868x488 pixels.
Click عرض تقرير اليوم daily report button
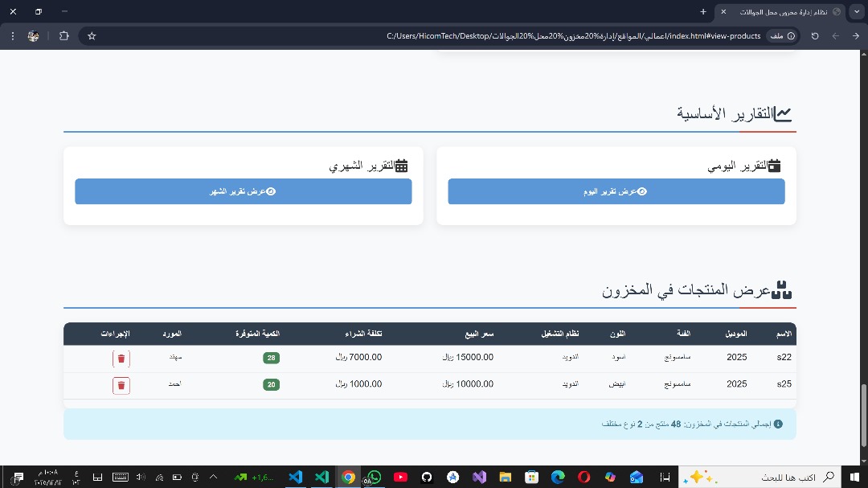[616, 191]
